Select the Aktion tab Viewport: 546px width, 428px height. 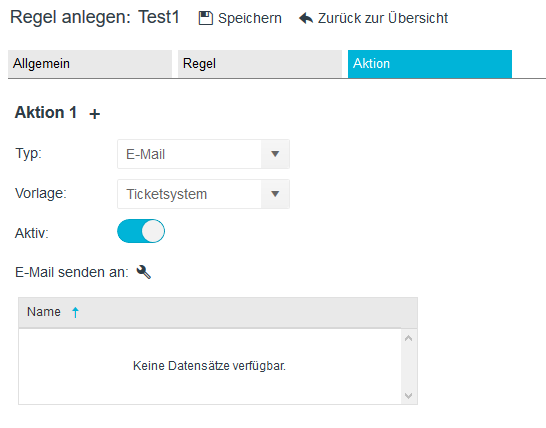(x=430, y=64)
